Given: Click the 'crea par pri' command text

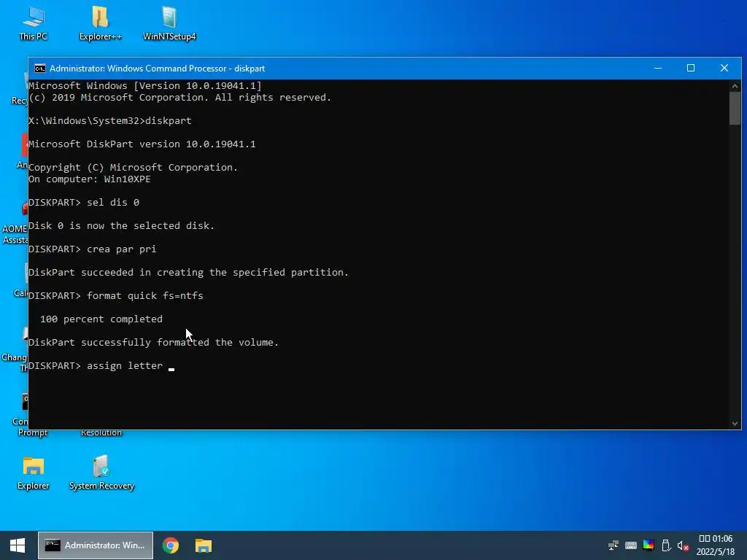Looking at the screenshot, I should coord(122,249).
